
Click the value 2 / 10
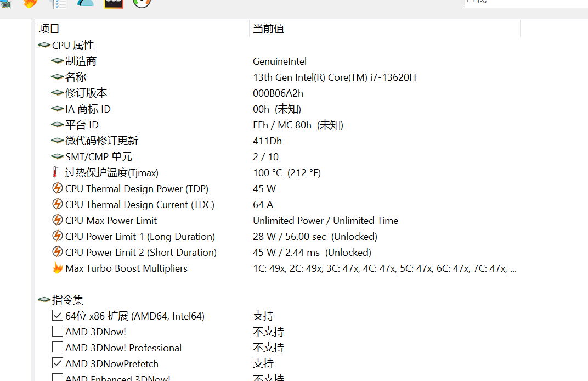(x=266, y=157)
